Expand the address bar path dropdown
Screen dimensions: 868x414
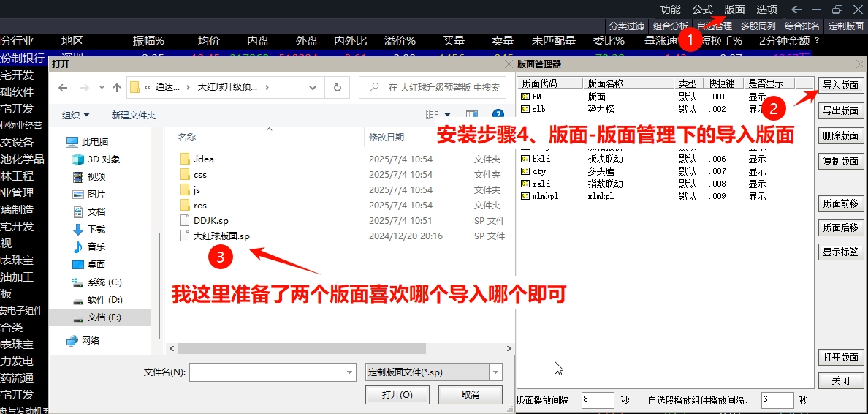313,88
